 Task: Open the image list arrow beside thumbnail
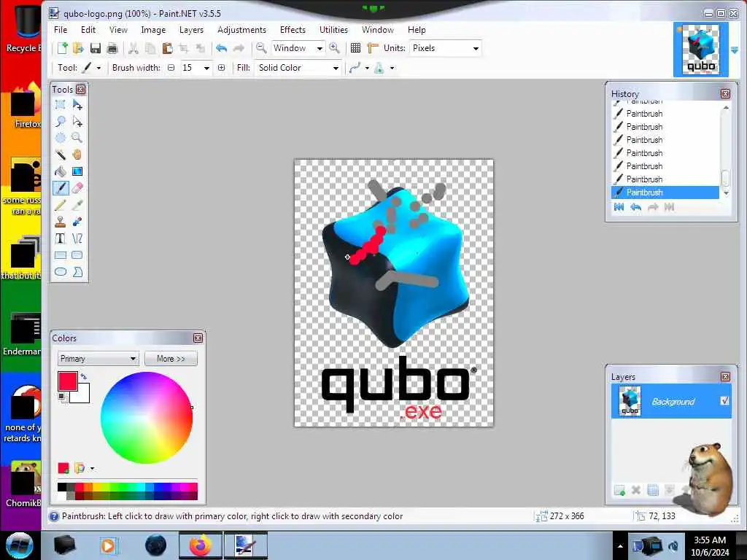coord(734,50)
